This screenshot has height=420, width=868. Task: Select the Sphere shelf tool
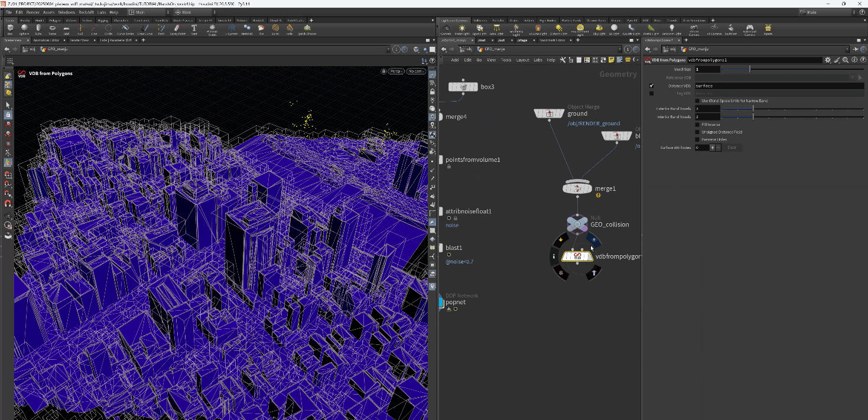[24, 28]
